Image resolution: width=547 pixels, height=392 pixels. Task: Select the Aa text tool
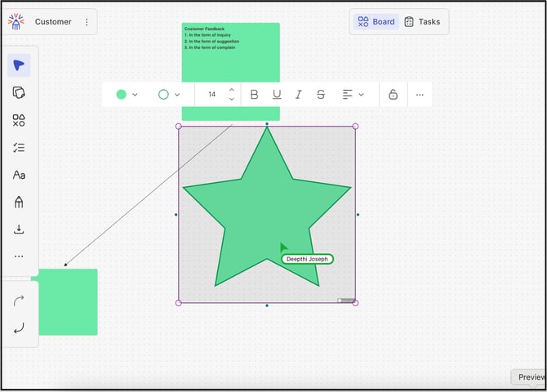tap(19, 175)
